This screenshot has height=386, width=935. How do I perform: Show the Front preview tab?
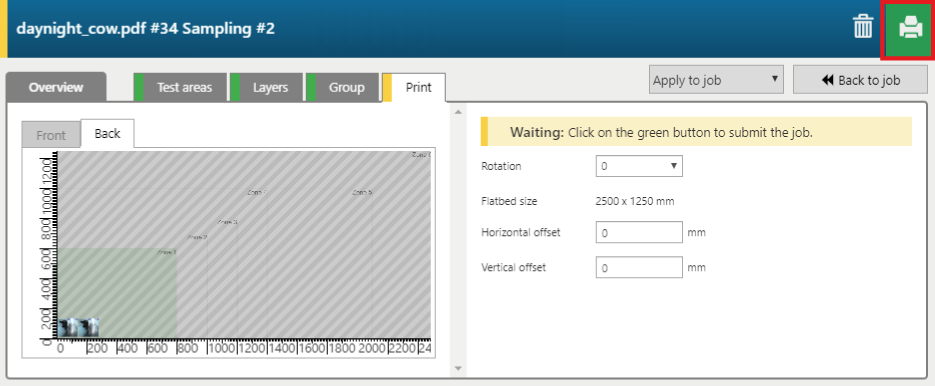[x=51, y=135]
